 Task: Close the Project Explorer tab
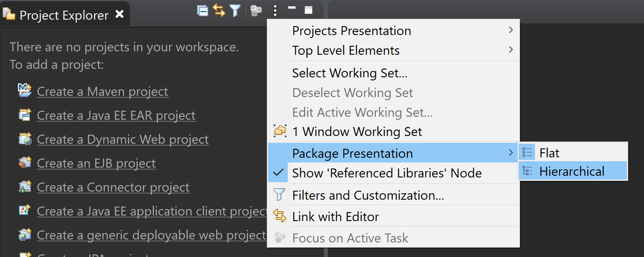click(120, 15)
